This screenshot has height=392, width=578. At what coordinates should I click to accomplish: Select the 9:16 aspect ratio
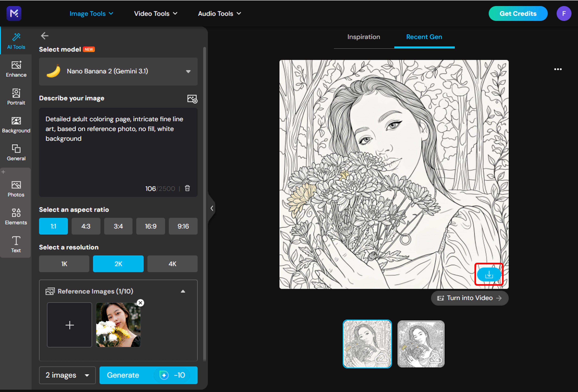click(183, 226)
